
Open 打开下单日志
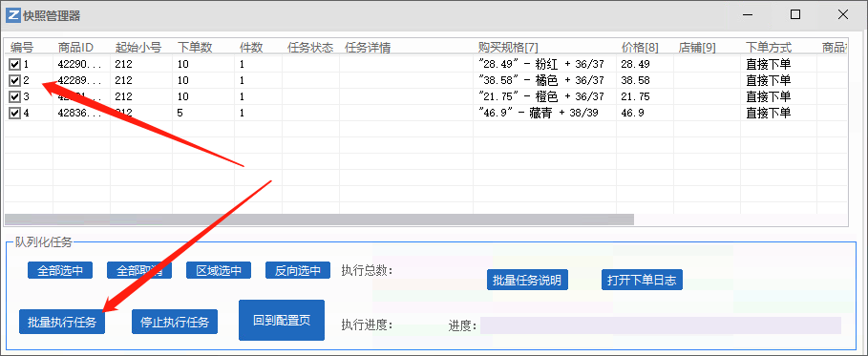[x=642, y=280]
